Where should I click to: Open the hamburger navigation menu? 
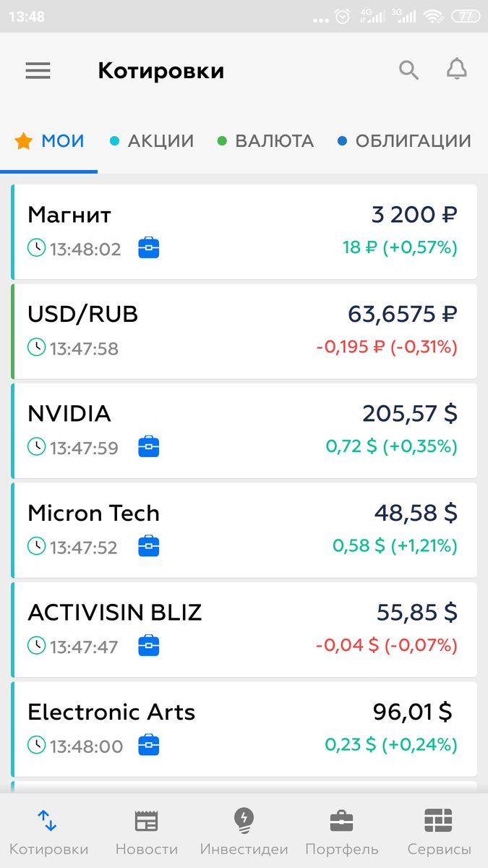[x=38, y=70]
